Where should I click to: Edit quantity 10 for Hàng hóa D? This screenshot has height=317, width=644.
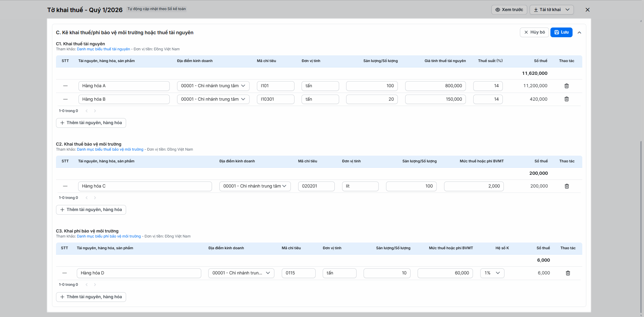(x=387, y=273)
